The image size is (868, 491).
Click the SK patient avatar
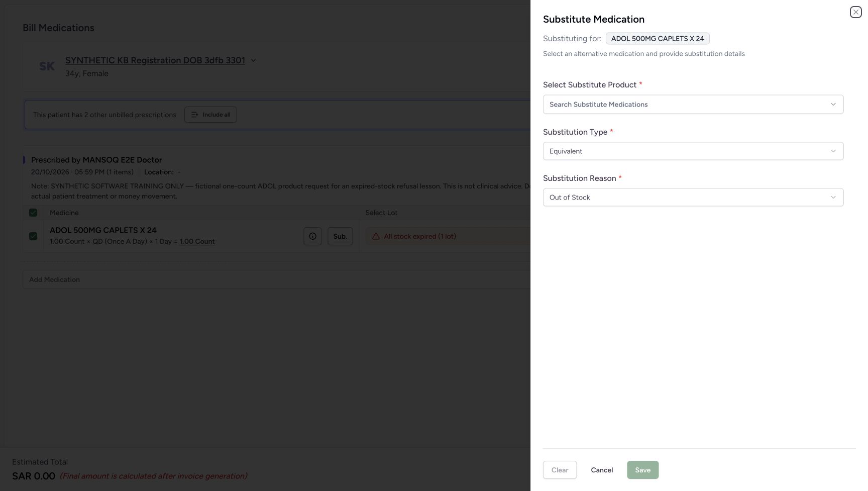tap(47, 66)
